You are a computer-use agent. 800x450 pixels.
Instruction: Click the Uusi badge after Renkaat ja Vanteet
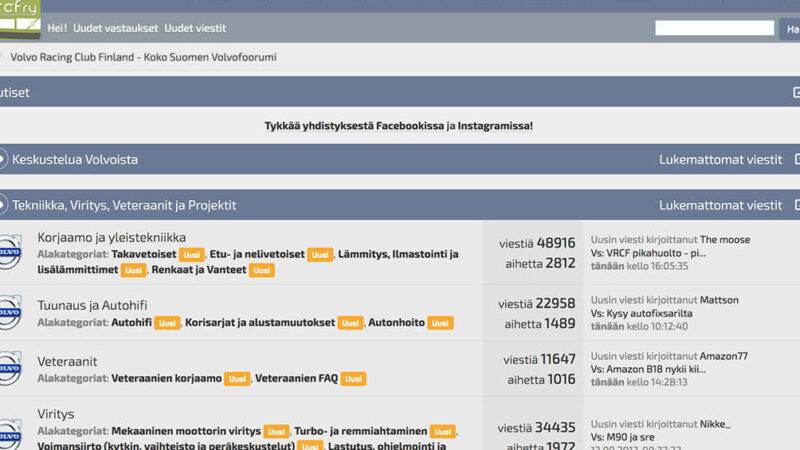[262, 270]
